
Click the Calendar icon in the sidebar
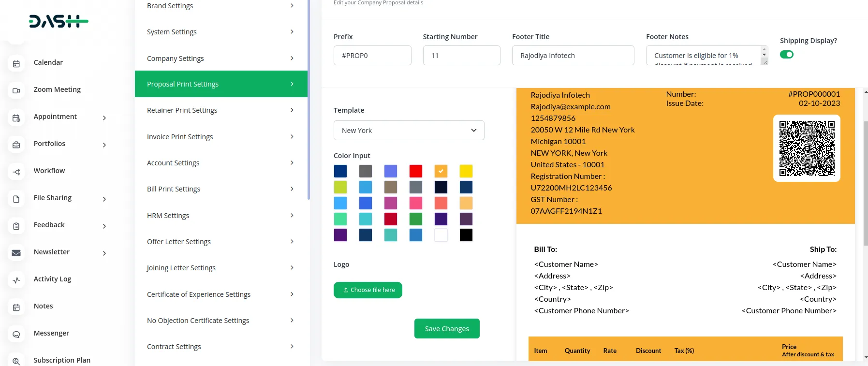coord(16,63)
